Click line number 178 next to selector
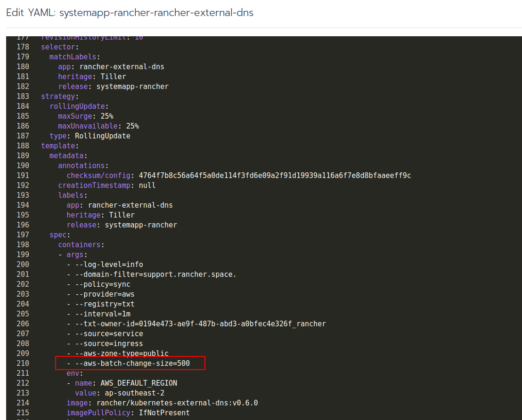The image size is (522, 420). click(23, 47)
